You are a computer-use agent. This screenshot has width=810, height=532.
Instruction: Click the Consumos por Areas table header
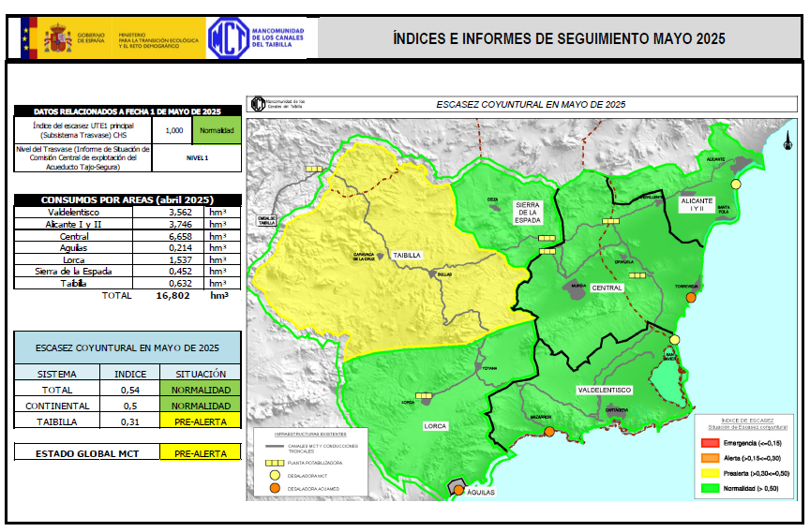[127, 200]
